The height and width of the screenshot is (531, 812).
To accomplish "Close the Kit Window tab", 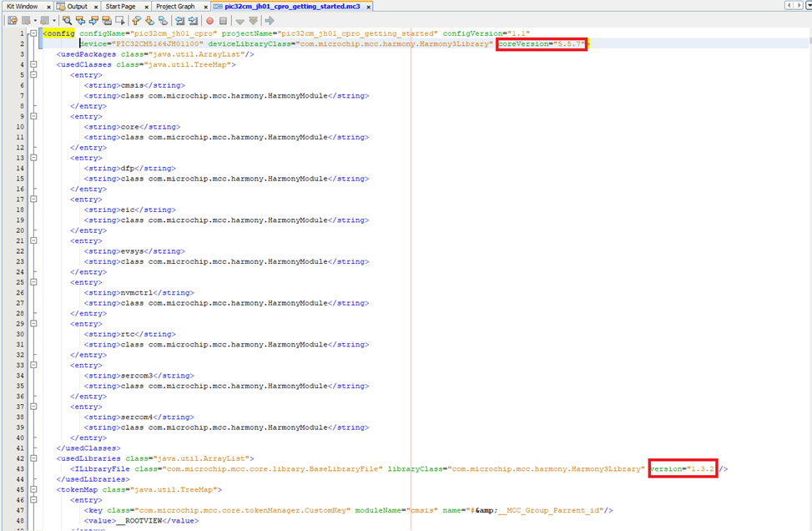I will [48, 7].
